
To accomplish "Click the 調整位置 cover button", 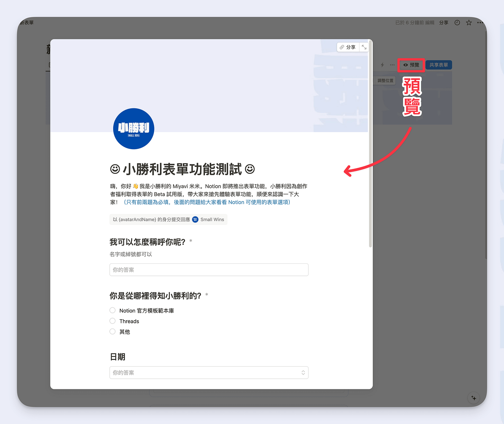I will click(x=385, y=81).
